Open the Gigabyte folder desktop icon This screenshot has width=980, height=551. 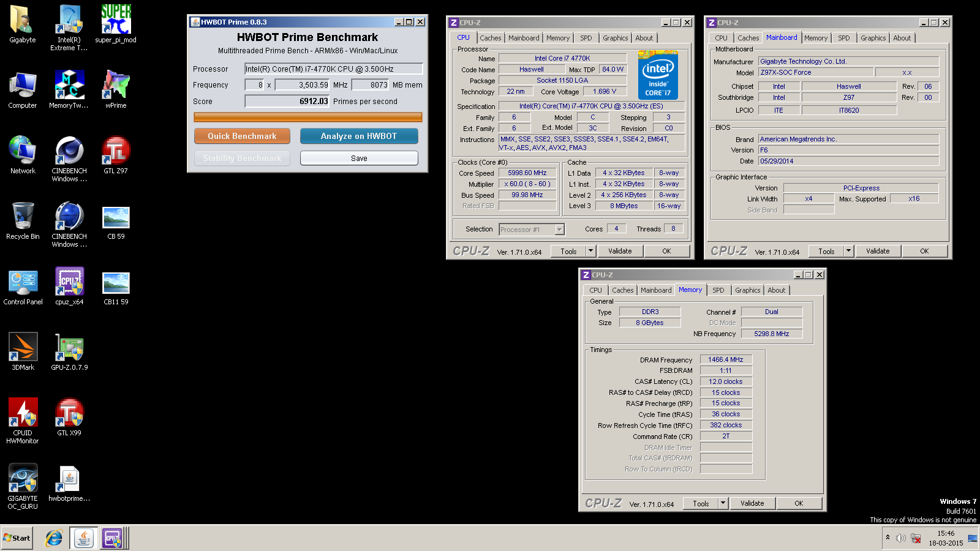coord(23,24)
